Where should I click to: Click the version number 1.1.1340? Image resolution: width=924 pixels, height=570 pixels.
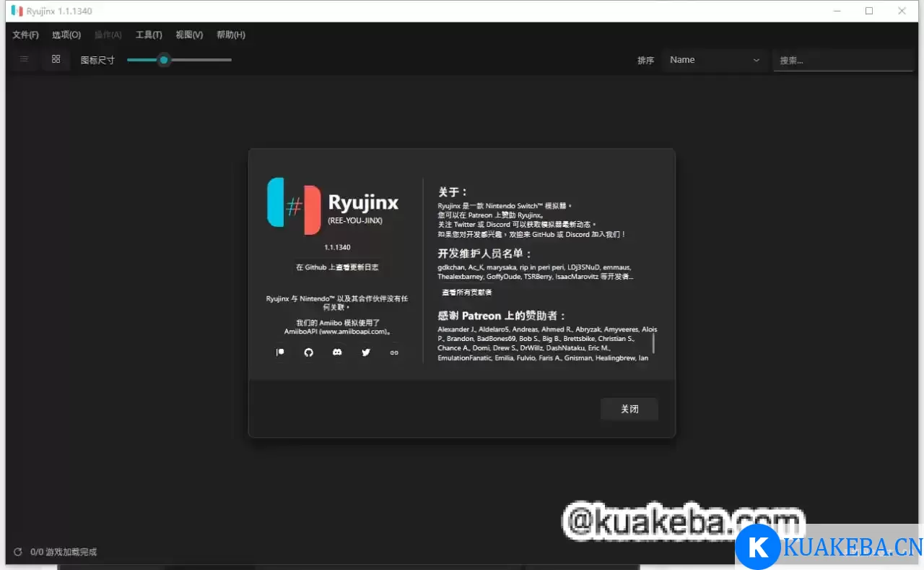point(337,247)
